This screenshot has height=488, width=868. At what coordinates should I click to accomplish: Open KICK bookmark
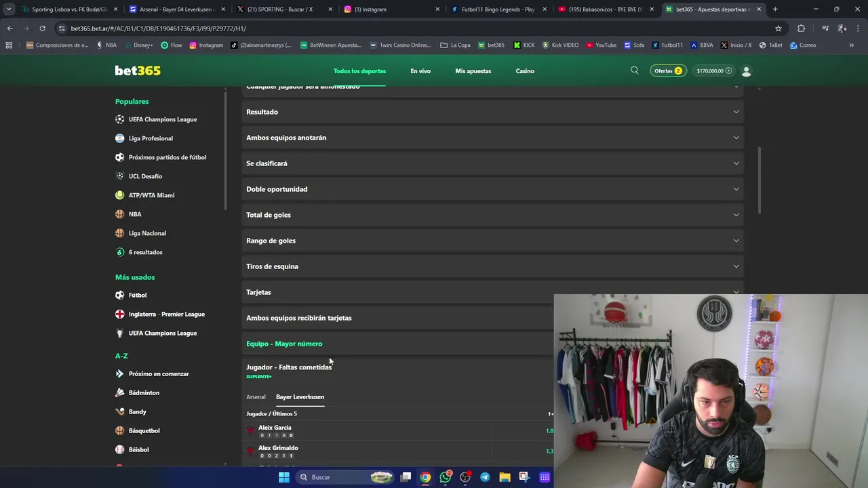524,45
